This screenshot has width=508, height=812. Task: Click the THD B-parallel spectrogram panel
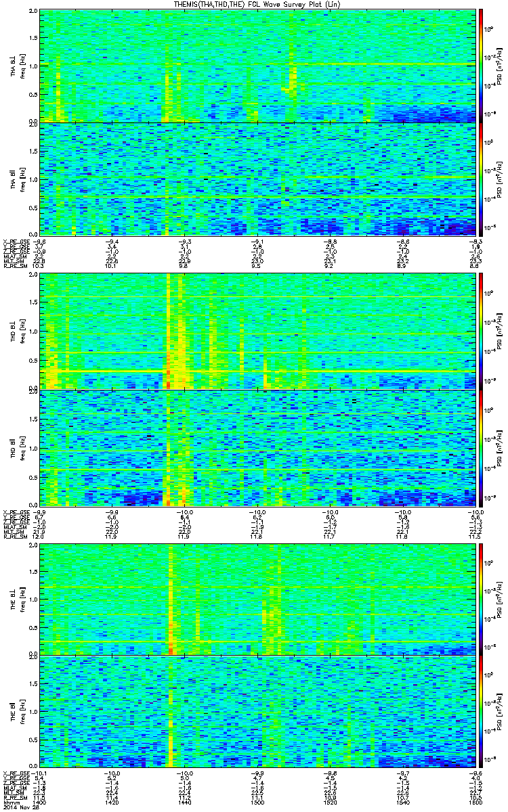(257, 447)
